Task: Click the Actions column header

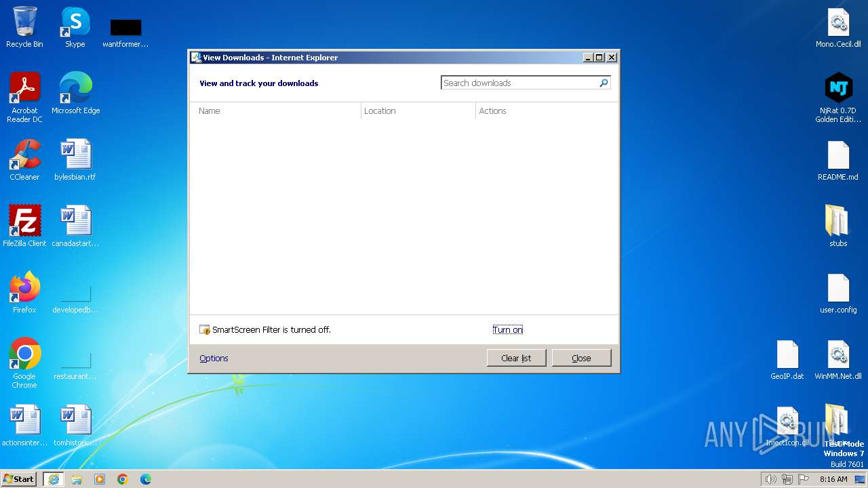Action: [x=547, y=110]
